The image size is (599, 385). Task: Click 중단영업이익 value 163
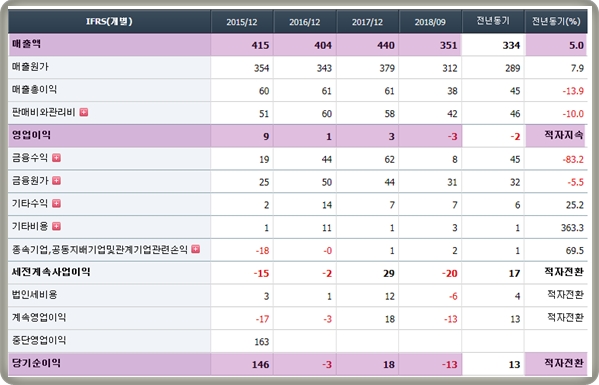pyautogui.click(x=262, y=342)
